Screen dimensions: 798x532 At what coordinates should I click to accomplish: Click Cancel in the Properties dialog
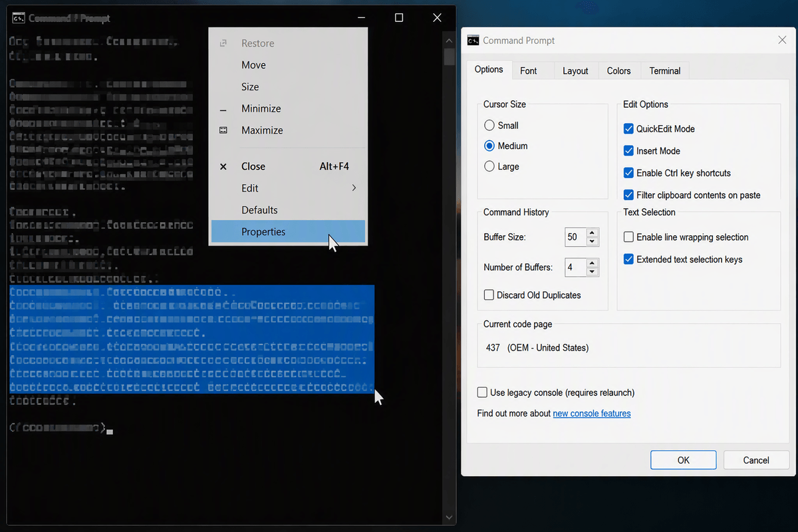pyautogui.click(x=756, y=460)
